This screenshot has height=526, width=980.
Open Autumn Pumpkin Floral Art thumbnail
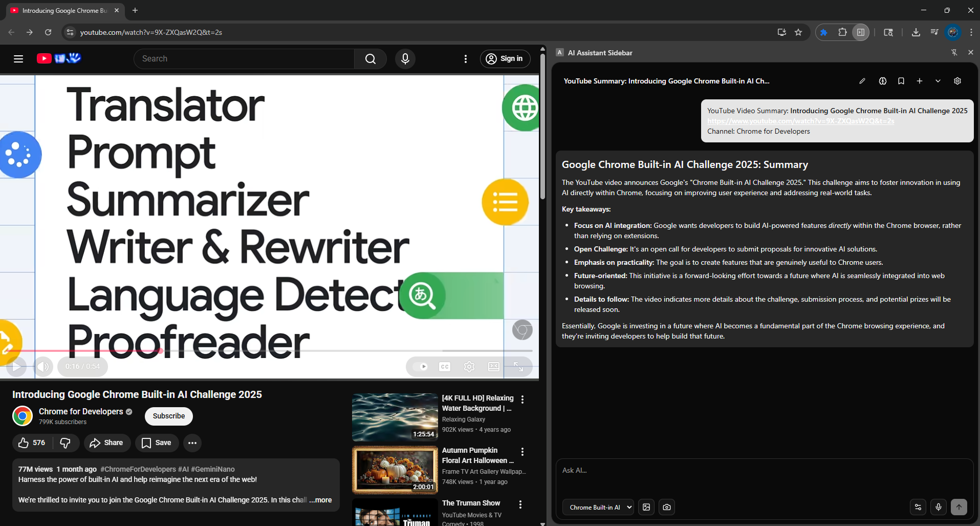pos(395,470)
